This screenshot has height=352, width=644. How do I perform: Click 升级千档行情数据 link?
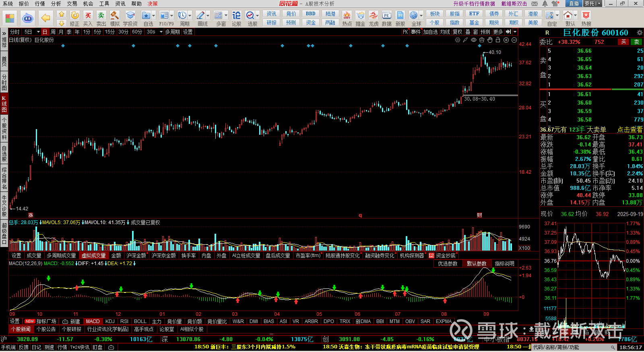(x=474, y=4)
